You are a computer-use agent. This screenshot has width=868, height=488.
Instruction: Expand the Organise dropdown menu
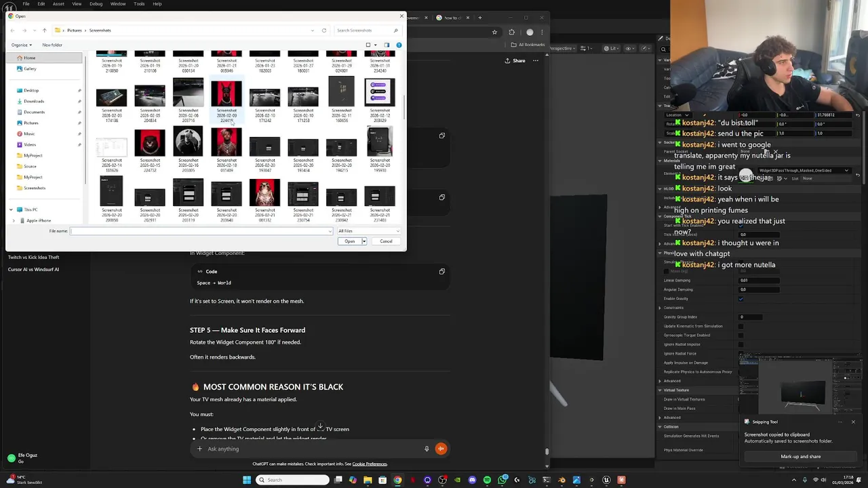click(21, 45)
